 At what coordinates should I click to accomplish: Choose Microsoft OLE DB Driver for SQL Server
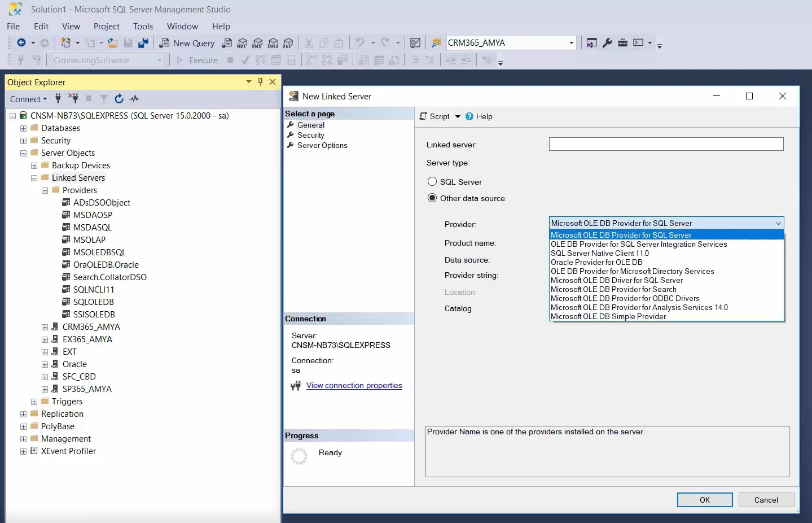(666, 281)
